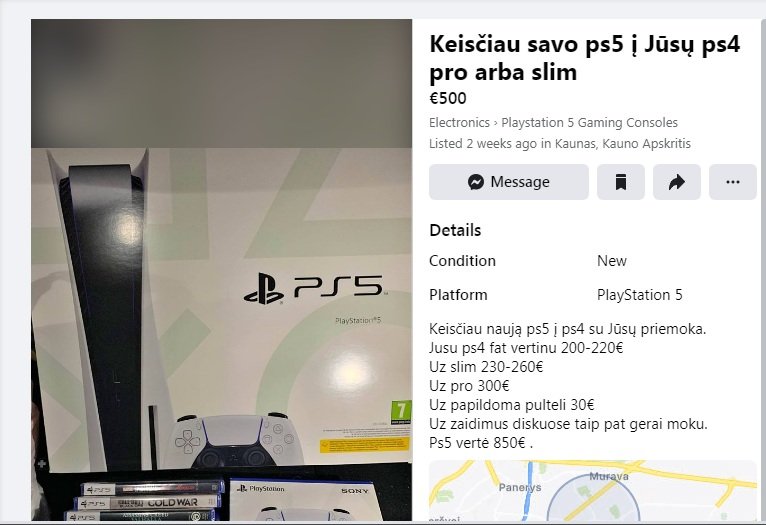Open the Electronics category link
Image resolution: width=766 pixels, height=525 pixels.
[x=459, y=123]
